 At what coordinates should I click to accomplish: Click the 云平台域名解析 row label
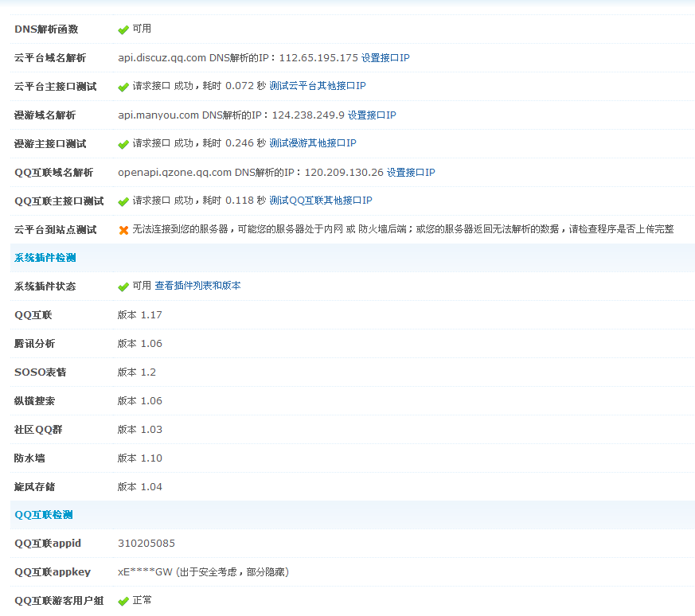click(50, 57)
